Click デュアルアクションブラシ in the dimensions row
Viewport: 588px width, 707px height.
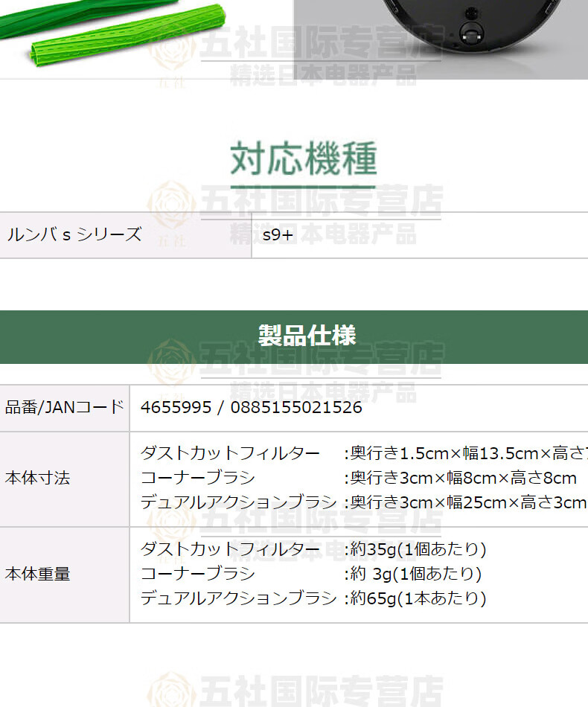coord(238,502)
